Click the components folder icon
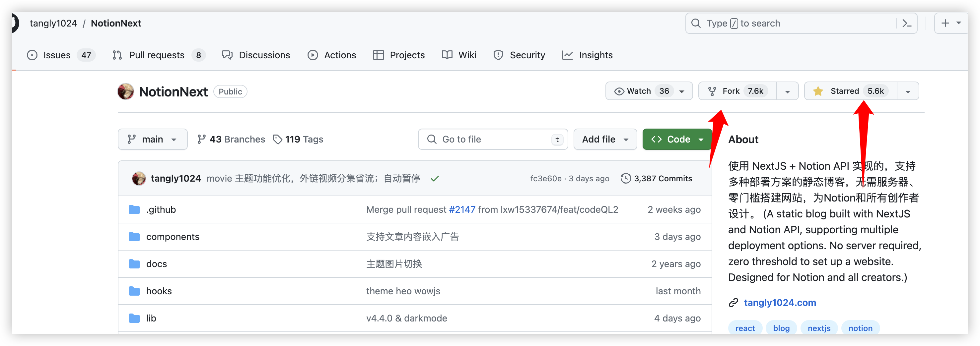 pyautogui.click(x=134, y=237)
